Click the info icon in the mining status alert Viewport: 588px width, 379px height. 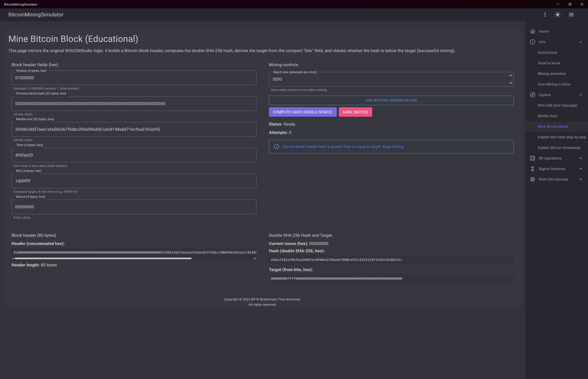(x=276, y=146)
